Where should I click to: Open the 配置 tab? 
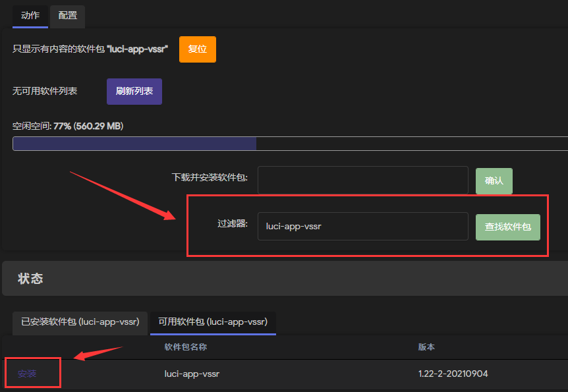(67, 16)
